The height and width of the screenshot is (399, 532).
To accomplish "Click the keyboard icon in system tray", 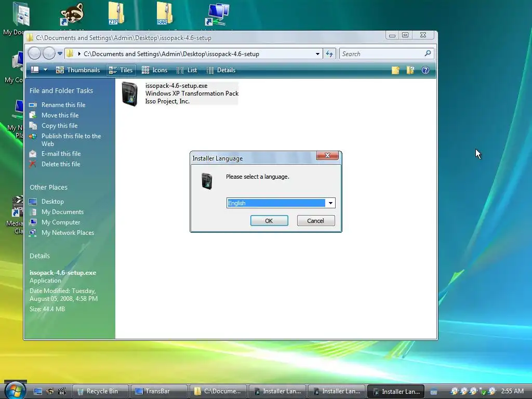I will tap(434, 392).
